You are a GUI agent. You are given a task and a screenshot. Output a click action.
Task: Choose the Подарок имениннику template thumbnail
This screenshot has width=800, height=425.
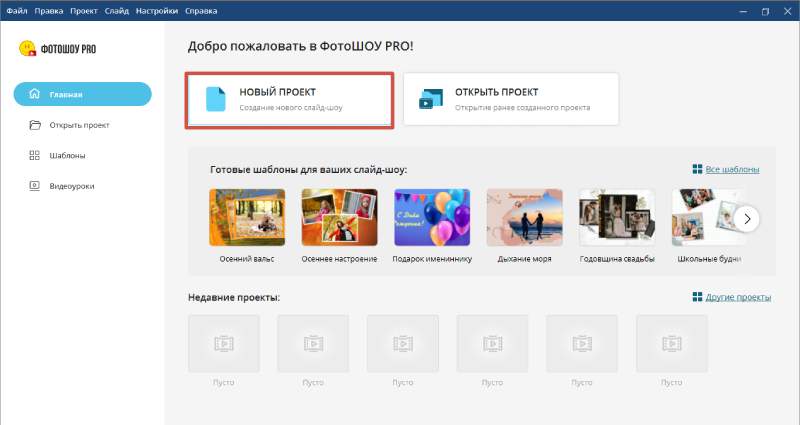432,217
